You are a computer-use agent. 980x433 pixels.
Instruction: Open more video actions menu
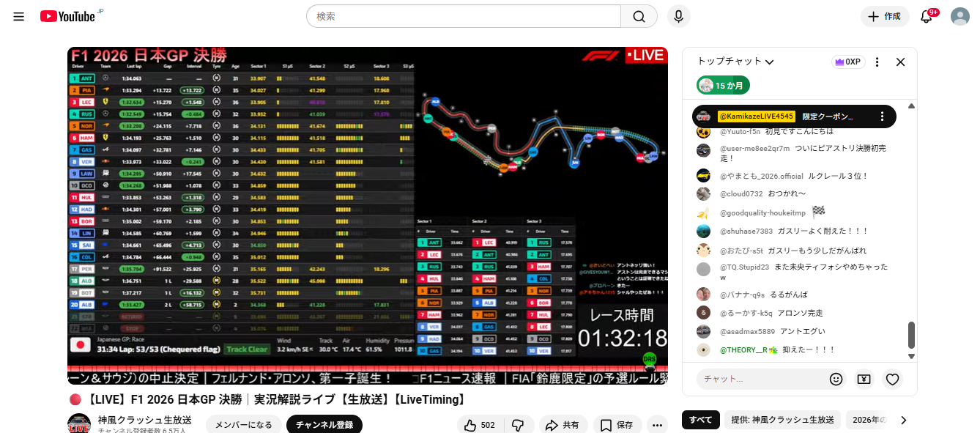click(x=657, y=425)
